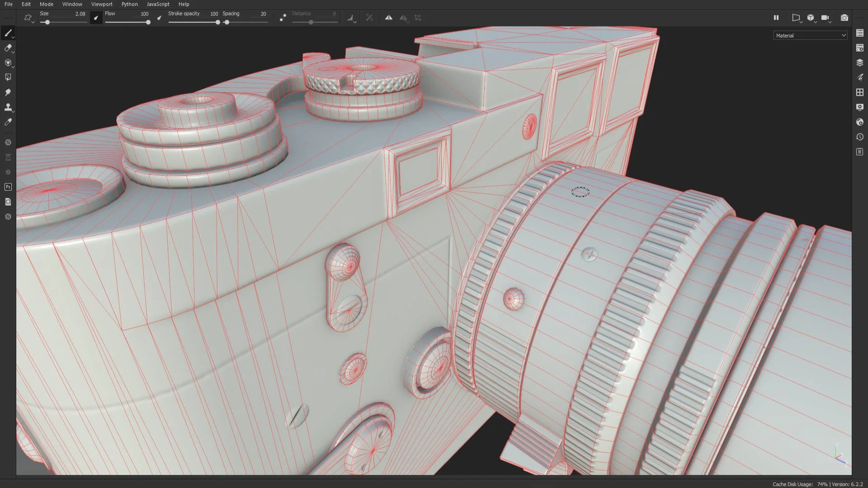Screen dimensions: 868x488
Task: Pause the engine rendering
Action: click(776, 18)
